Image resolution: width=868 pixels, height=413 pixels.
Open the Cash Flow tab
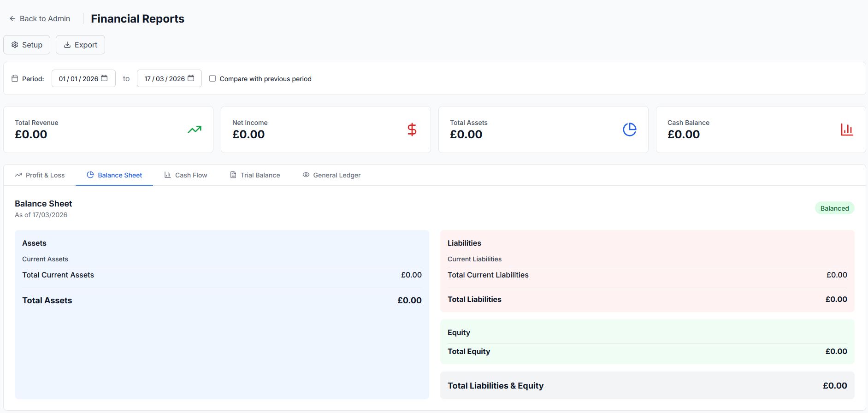186,175
